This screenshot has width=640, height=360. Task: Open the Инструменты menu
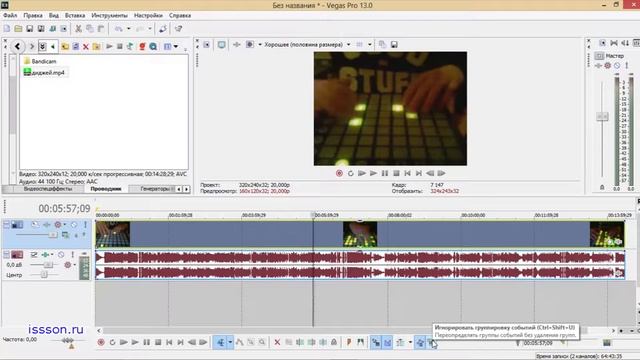pyautogui.click(x=109, y=16)
